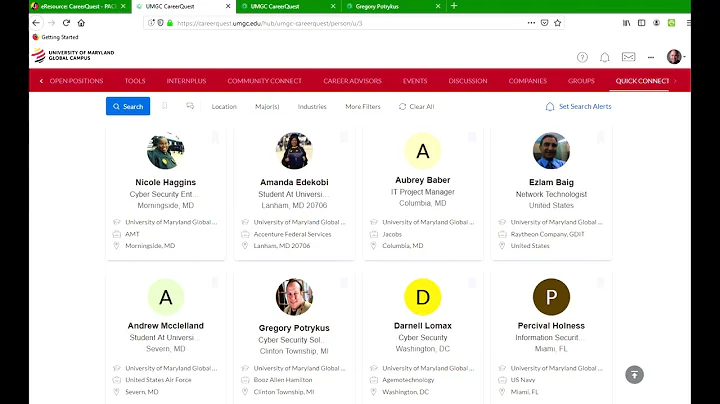Switch to Gregory Potrykus browser tab
Image resolution: width=720 pixels, height=404 pixels.
tap(377, 6)
